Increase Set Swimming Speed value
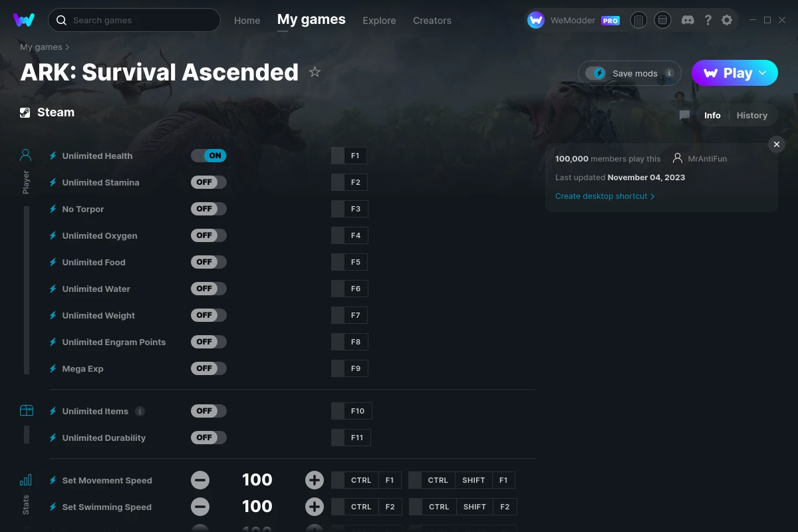 tap(315, 507)
